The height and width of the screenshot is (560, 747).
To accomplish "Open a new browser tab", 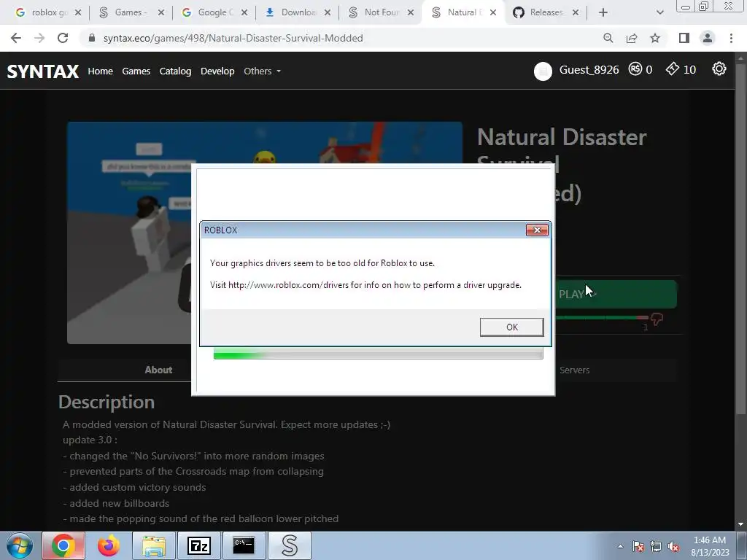I will [603, 12].
